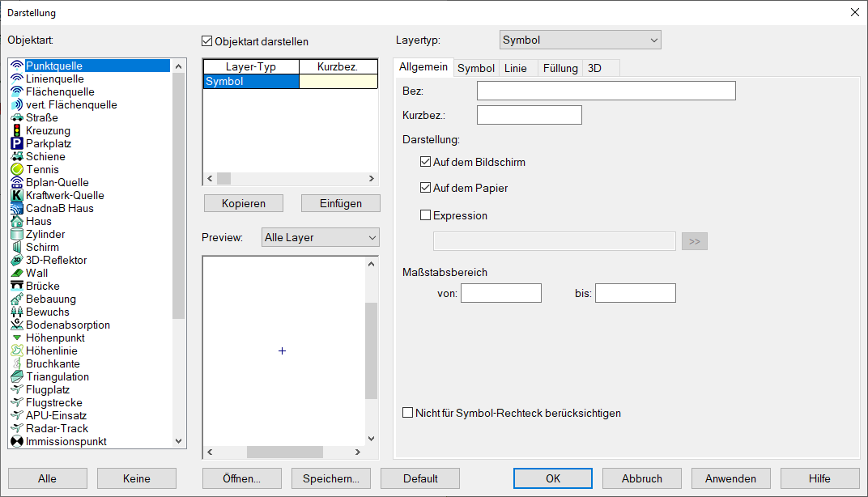Open the Preview Alle Layer dropdown
Image resolution: width=868 pixels, height=497 pixels.
[x=321, y=237]
